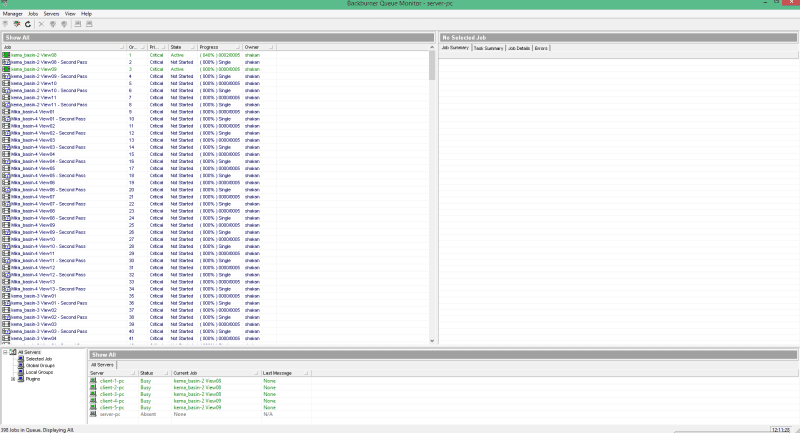The image size is (800, 433).
Task: Click the Suspend job lightbulb icon
Action: pos(65,22)
